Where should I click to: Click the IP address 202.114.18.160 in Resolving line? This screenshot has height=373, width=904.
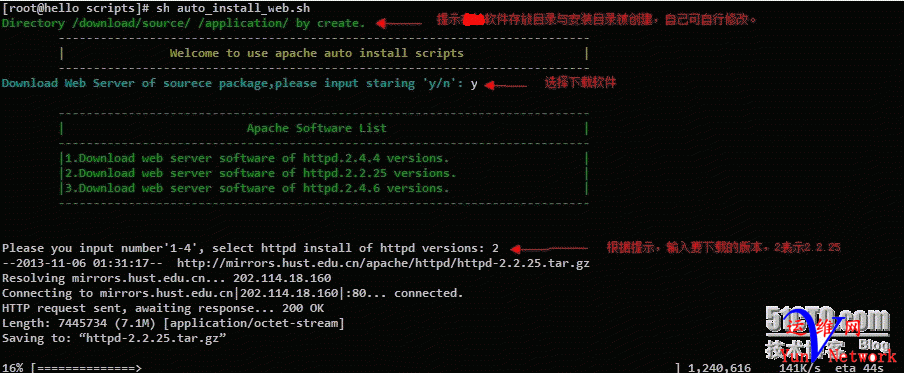(x=282, y=278)
